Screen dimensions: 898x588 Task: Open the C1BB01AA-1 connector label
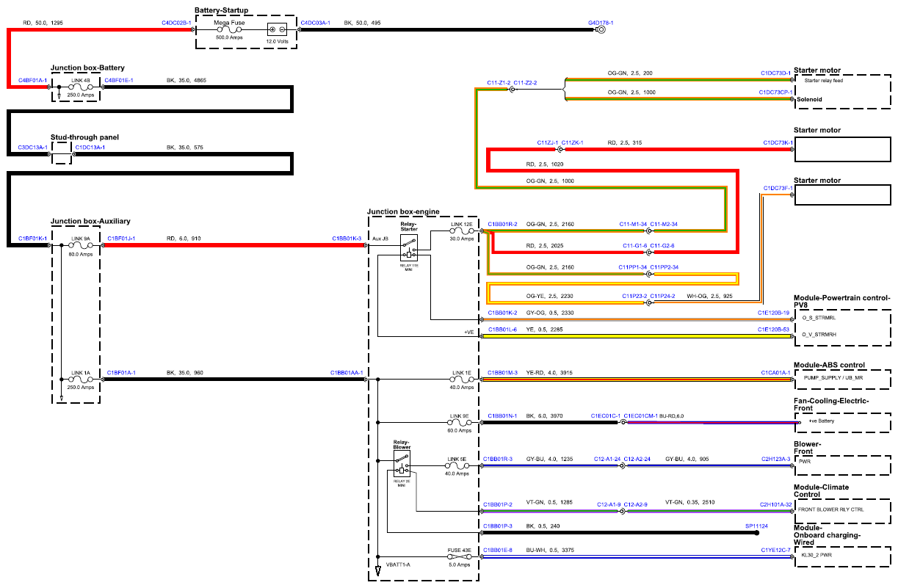(x=347, y=373)
